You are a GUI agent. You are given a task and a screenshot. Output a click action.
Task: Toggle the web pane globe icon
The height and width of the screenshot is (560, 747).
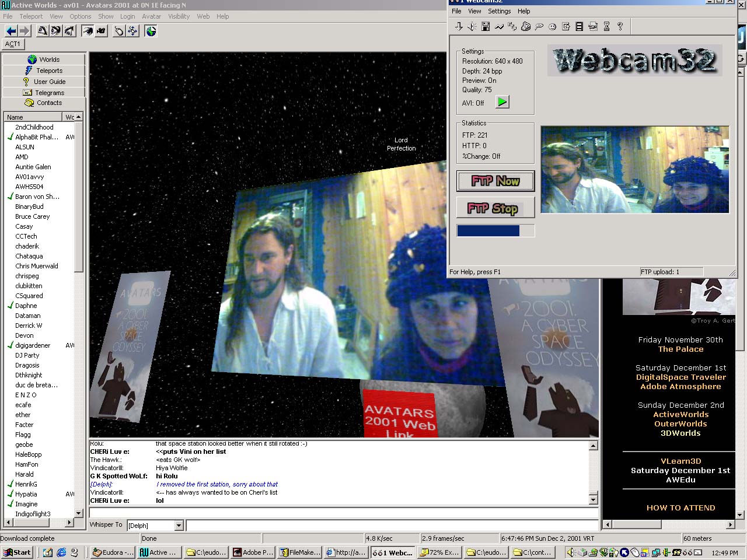coord(151,31)
